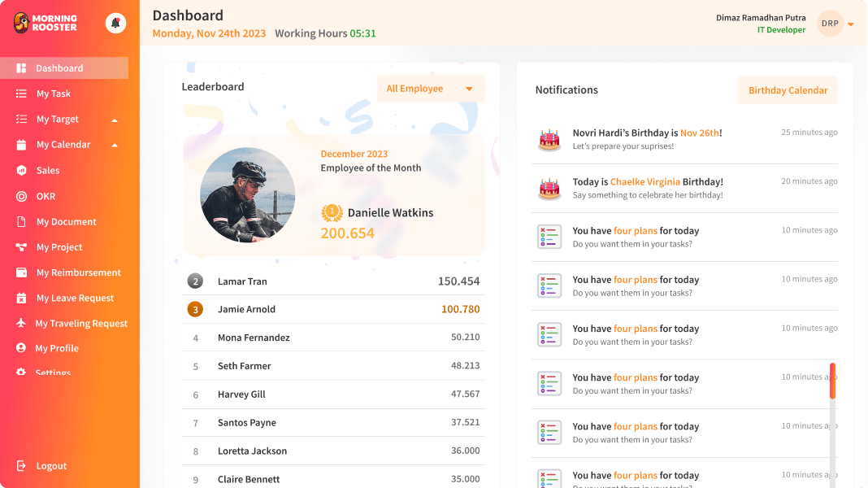This screenshot has height=488, width=868.
Task: Click the Birthday Calendar button
Action: [788, 90]
